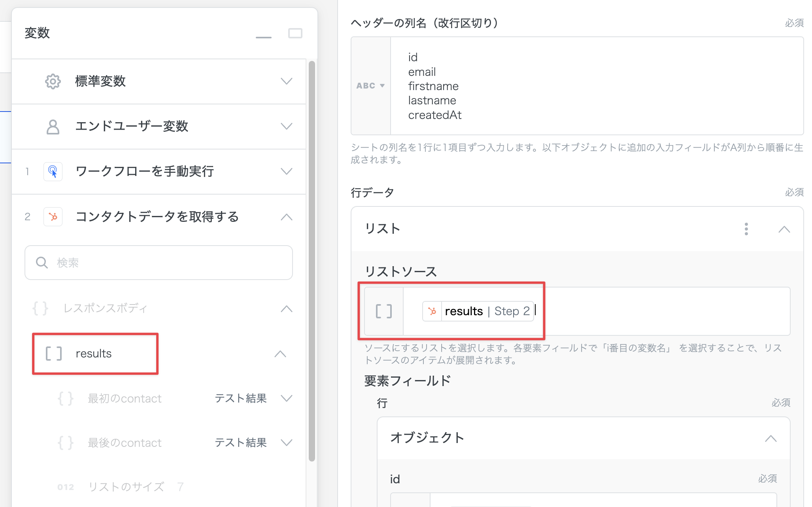Expand the エンドユーザー変数 section
Screen dimensions: 812x507
(286, 127)
